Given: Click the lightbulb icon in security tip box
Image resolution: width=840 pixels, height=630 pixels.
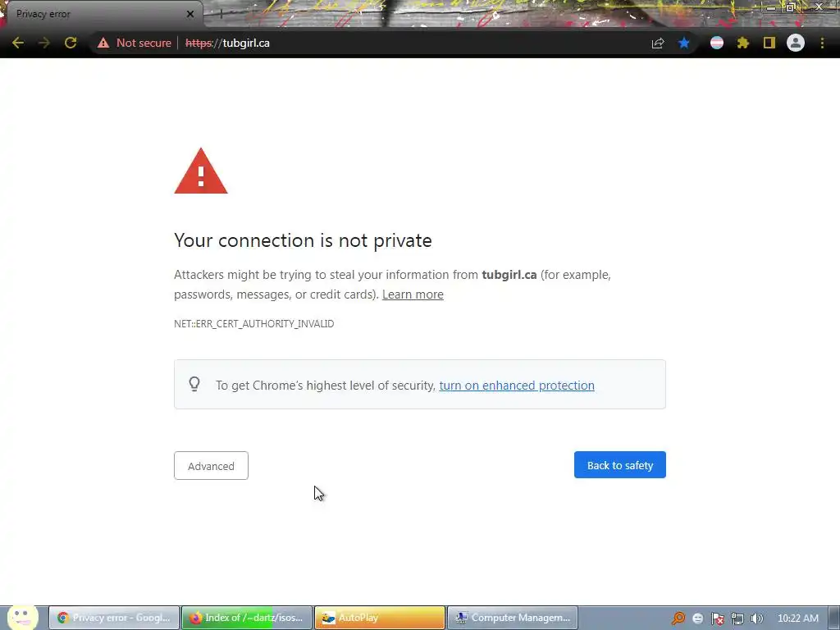Looking at the screenshot, I should [194, 384].
